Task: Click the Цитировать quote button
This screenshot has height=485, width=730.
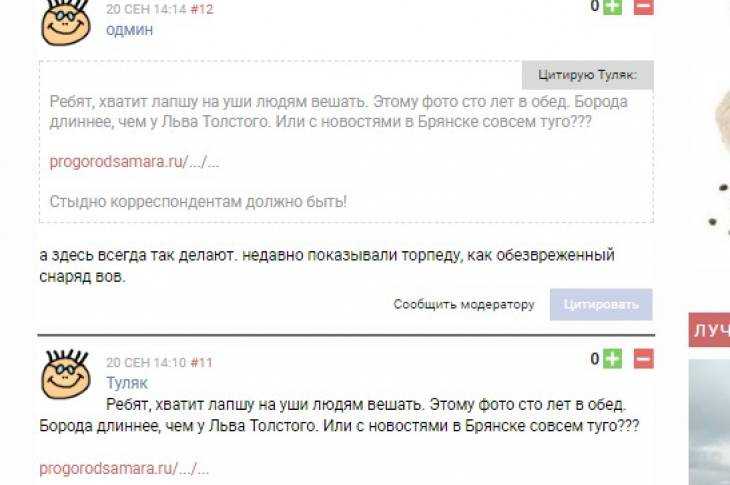Action: [601, 305]
